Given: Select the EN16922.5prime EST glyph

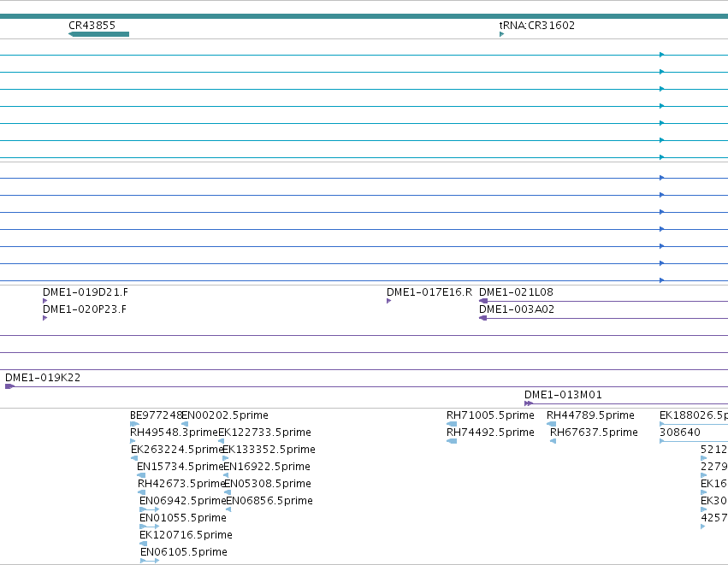Looking at the screenshot, I should [x=226, y=475].
